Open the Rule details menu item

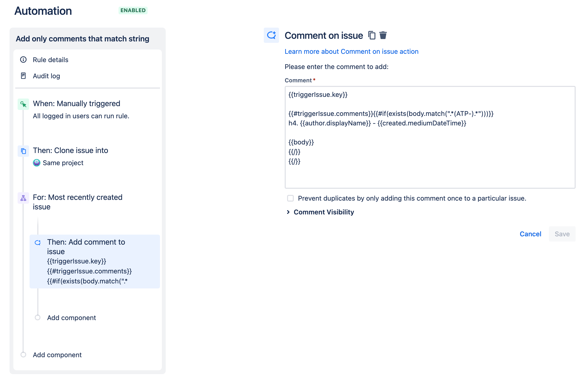(x=50, y=60)
